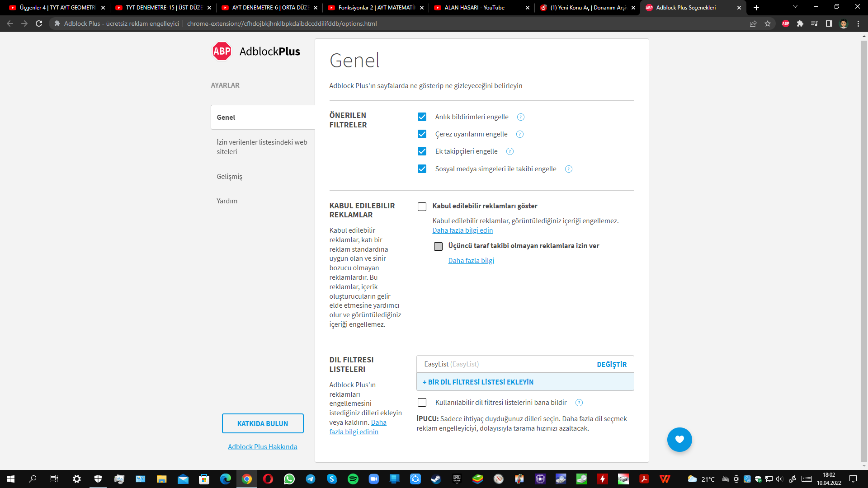The width and height of the screenshot is (868, 488).
Task: Open Spotify from the taskbar
Action: pos(353,479)
